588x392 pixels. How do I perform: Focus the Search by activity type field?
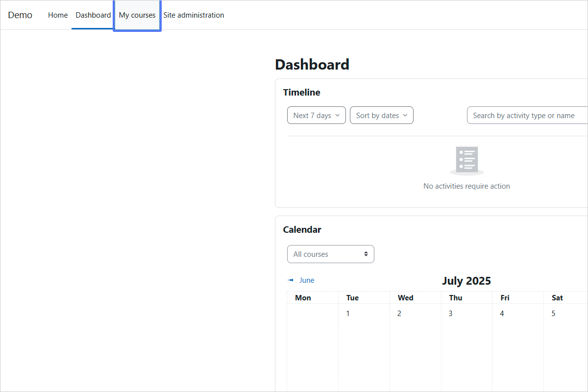[x=527, y=116]
